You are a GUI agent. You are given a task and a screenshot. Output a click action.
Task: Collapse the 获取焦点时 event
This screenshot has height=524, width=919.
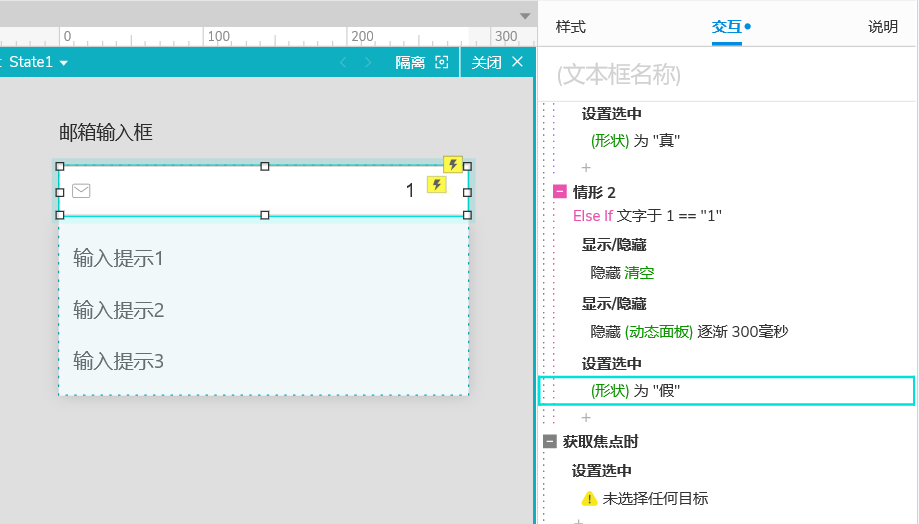tap(550, 441)
